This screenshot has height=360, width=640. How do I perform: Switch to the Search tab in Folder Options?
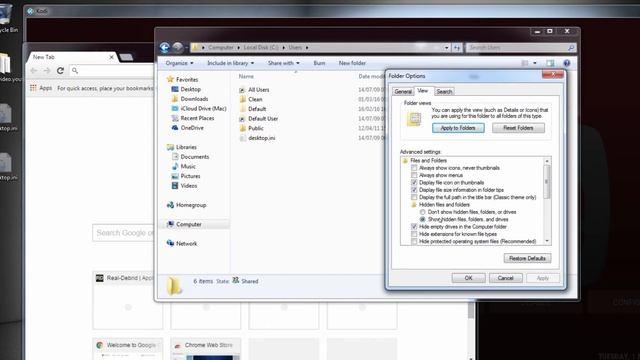pyautogui.click(x=444, y=91)
